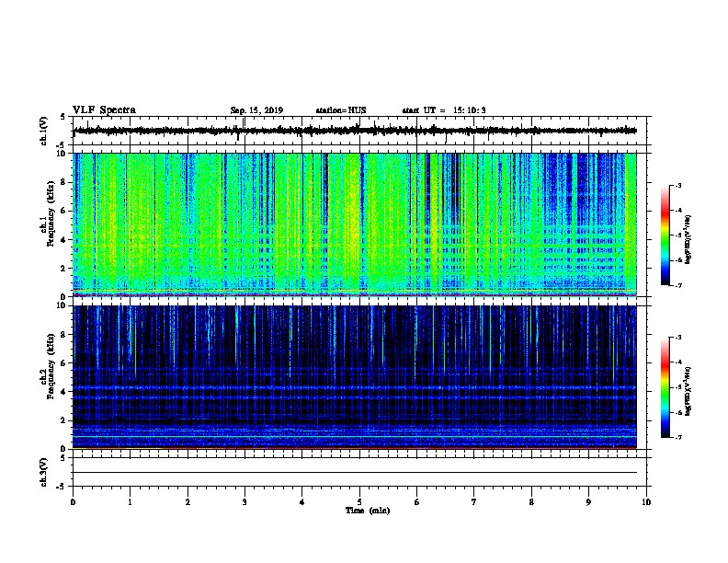Select the date text Sep. 15, 2019
The height and width of the screenshot is (563, 728).
pyautogui.click(x=256, y=110)
